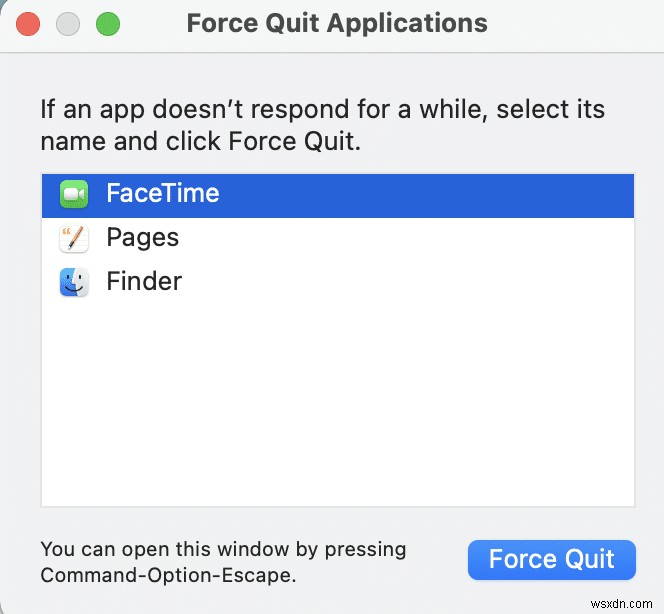This screenshot has height=614, width=664.
Task: Choose the Finder app name
Action: 144,282
